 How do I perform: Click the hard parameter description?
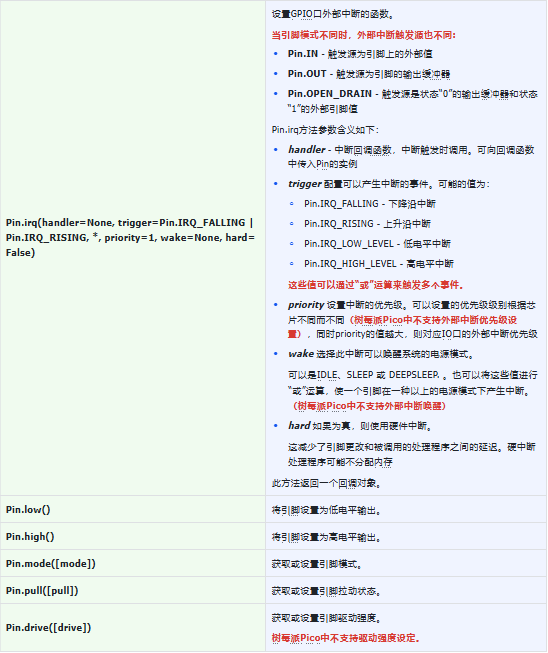click(x=360, y=426)
